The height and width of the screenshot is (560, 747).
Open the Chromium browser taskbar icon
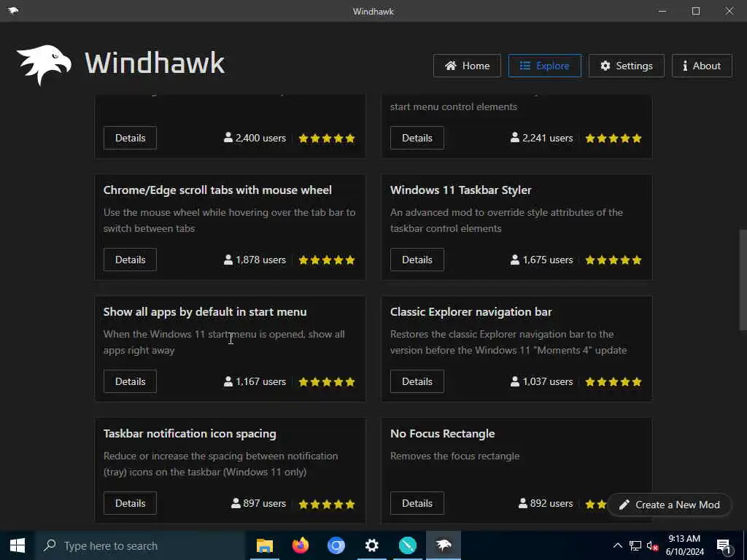point(336,545)
